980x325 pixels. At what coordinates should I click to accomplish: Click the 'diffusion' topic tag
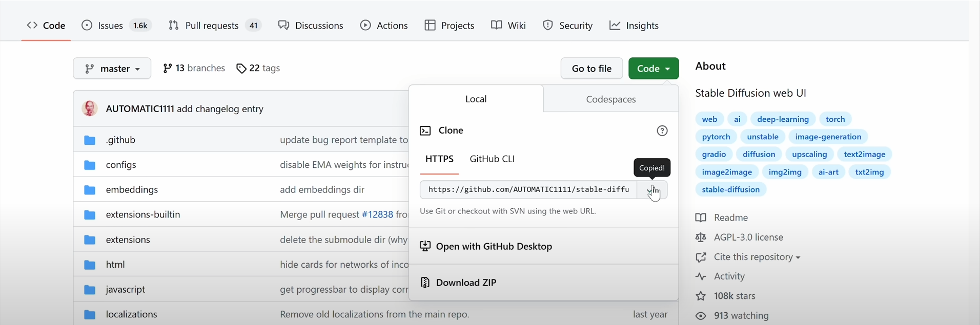coord(759,154)
